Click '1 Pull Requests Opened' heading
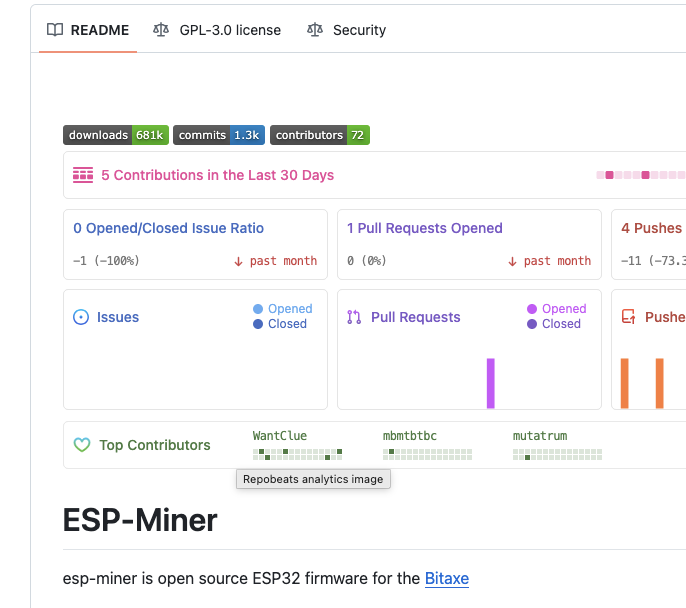Screen dimensions: 686x608 tap(425, 228)
